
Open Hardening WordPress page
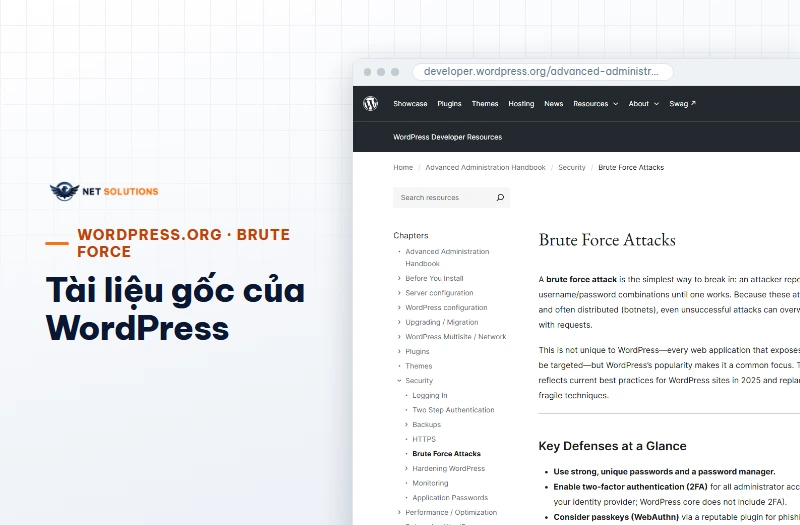448,468
